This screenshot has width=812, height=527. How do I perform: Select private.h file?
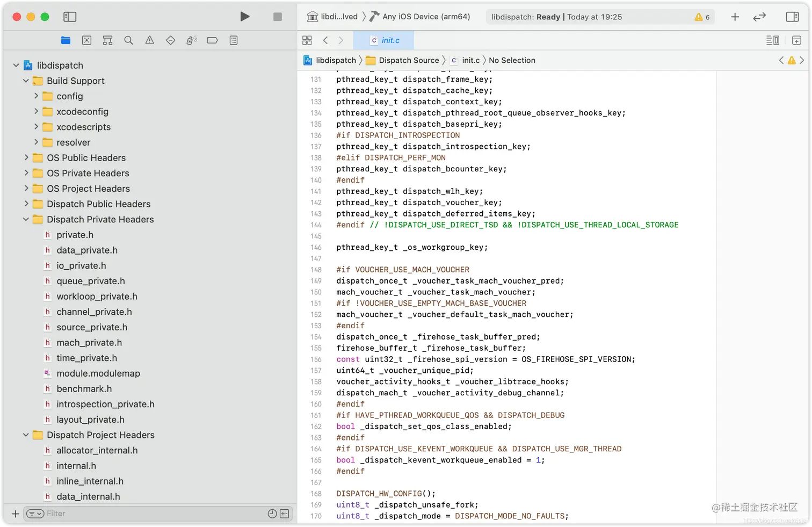click(x=75, y=235)
